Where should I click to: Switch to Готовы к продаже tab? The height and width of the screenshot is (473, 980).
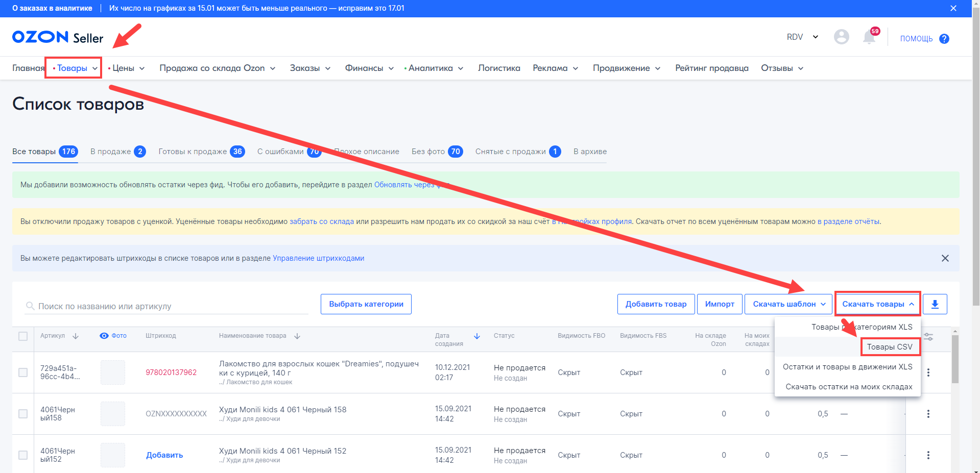tap(202, 152)
